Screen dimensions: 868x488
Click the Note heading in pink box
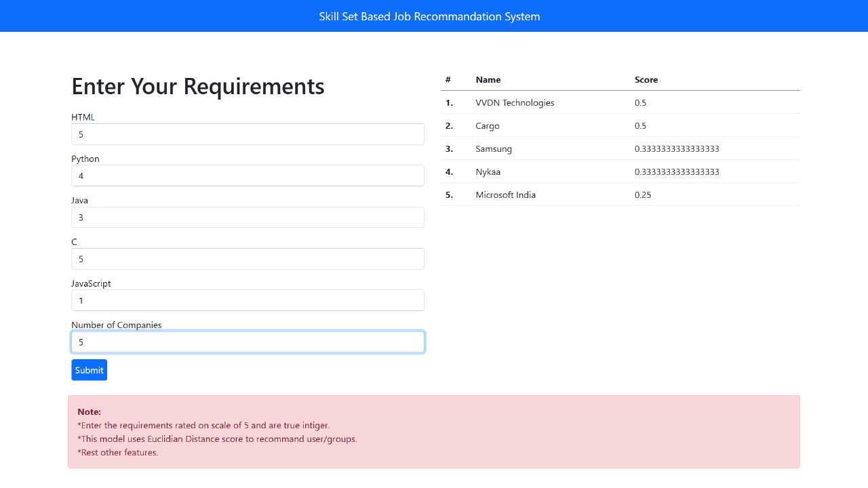point(89,411)
